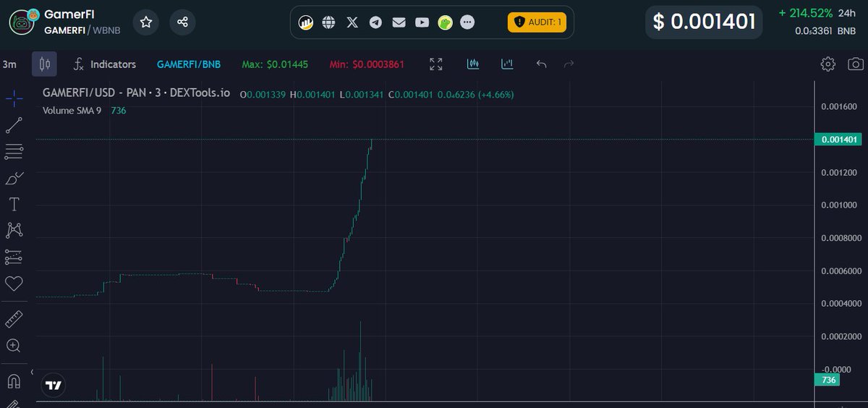Open the Telegram link icon
Viewport: 868px width, 408px height.
click(x=375, y=22)
